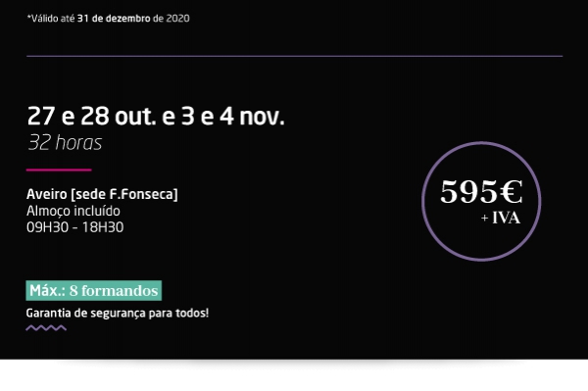Click the bold '31 de dezembro' text
The height and width of the screenshot is (391, 588).
pos(114,19)
